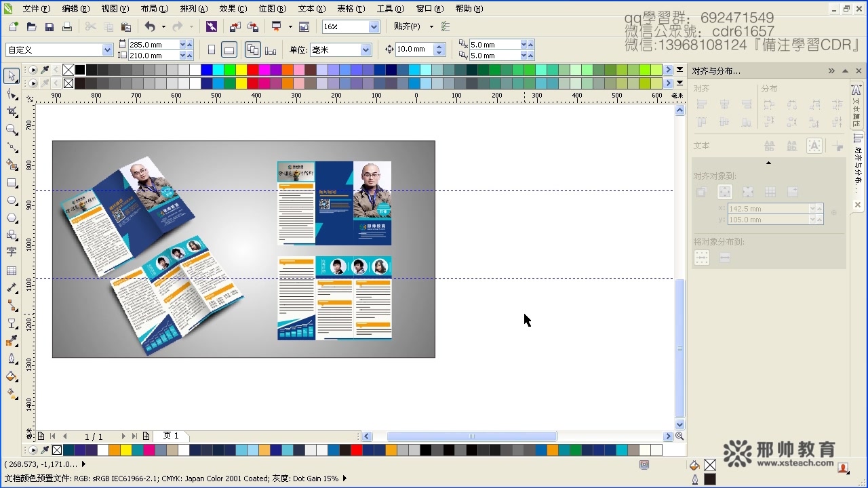
Task: Open the welcome screen icon
Action: (304, 26)
